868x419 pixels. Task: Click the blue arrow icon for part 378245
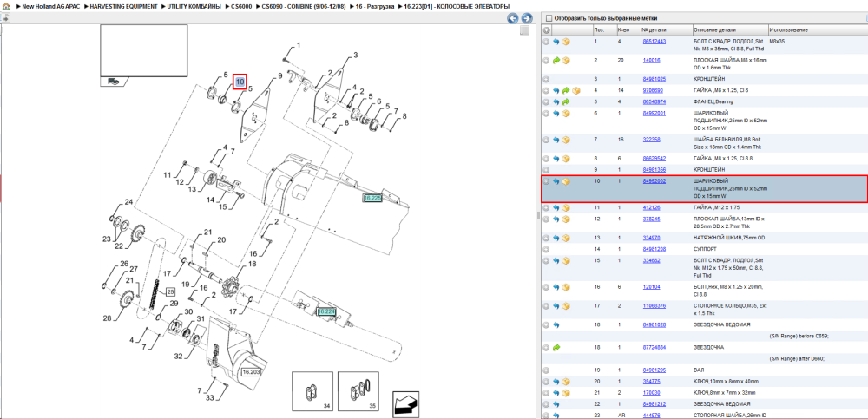(556, 219)
